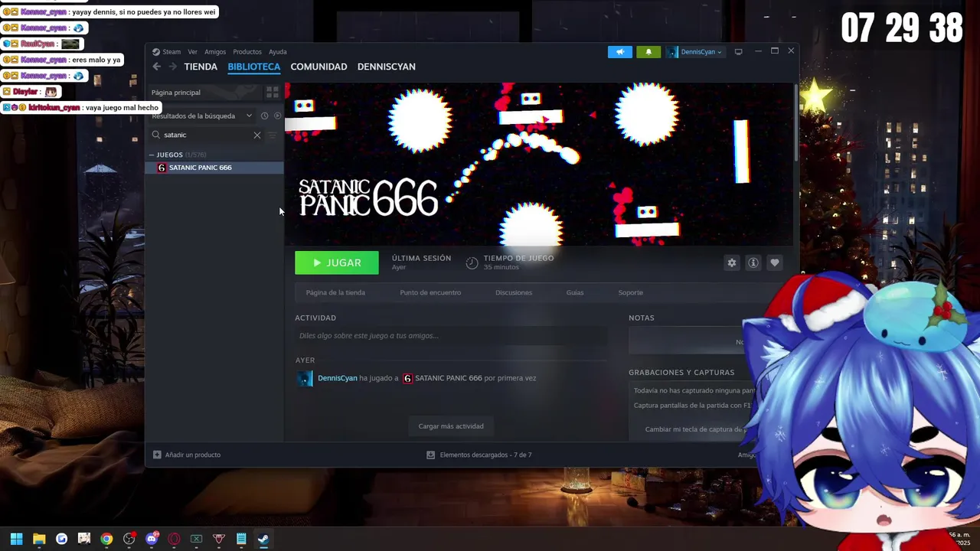Click the downloads icon in bottom bar
Screen dimensions: 980x551
tap(430, 455)
